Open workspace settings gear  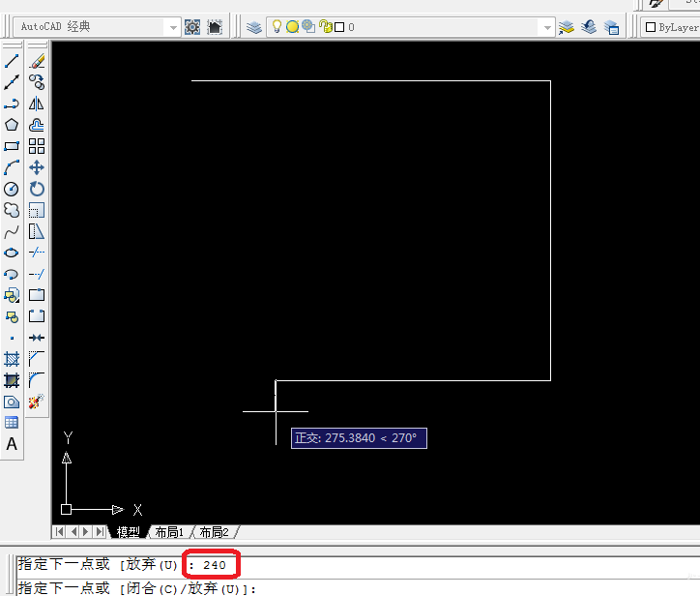192,27
